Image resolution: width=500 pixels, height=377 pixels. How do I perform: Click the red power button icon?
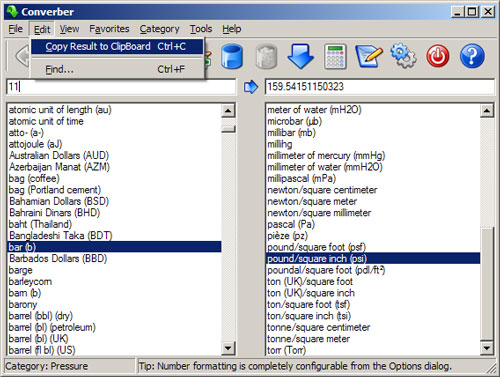pos(438,56)
